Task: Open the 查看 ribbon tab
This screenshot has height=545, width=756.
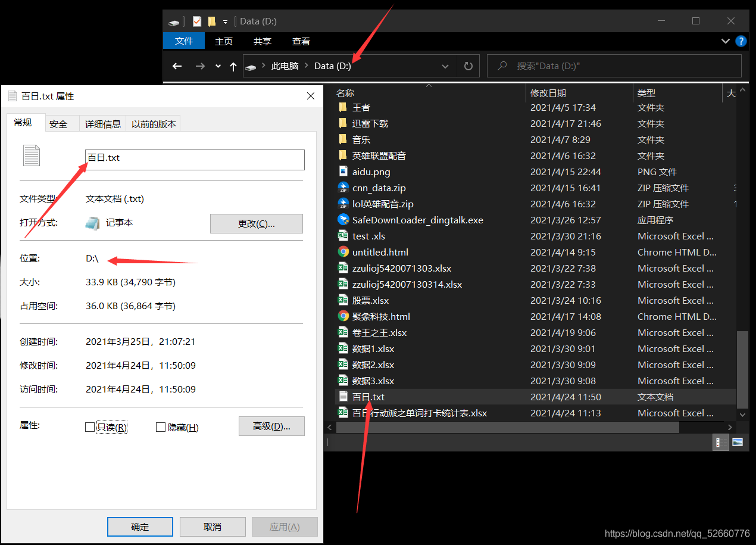Action: (301, 41)
